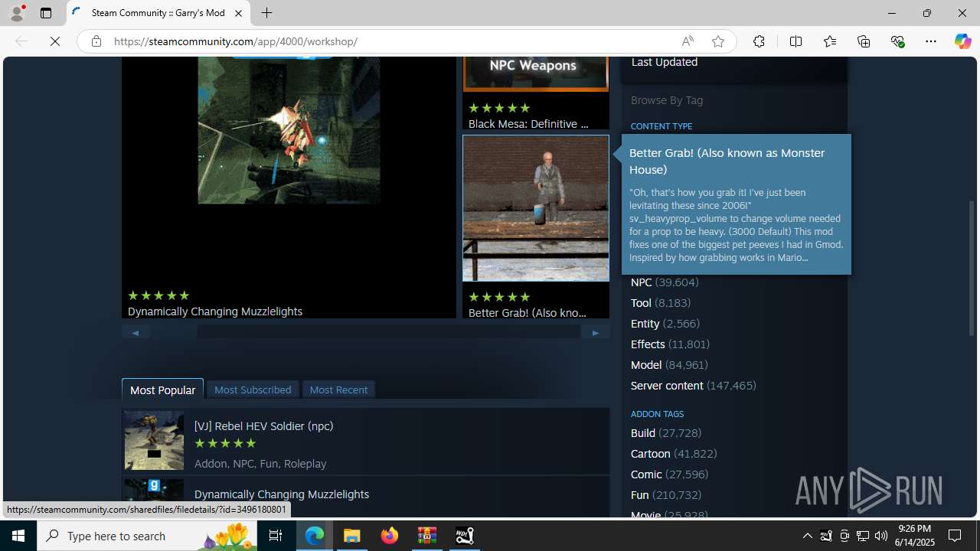The image size is (980, 551).
Task: Open Edge Settings and more menu
Action: (x=931, y=41)
